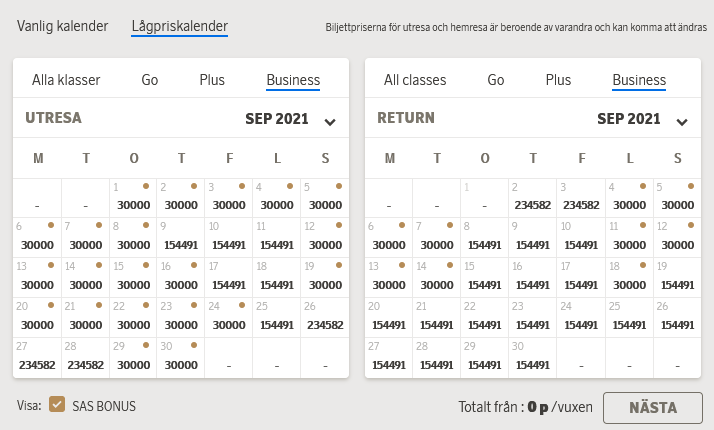Select September 30 outbound date
Viewport: 714px width, 430px height.
[x=181, y=357]
